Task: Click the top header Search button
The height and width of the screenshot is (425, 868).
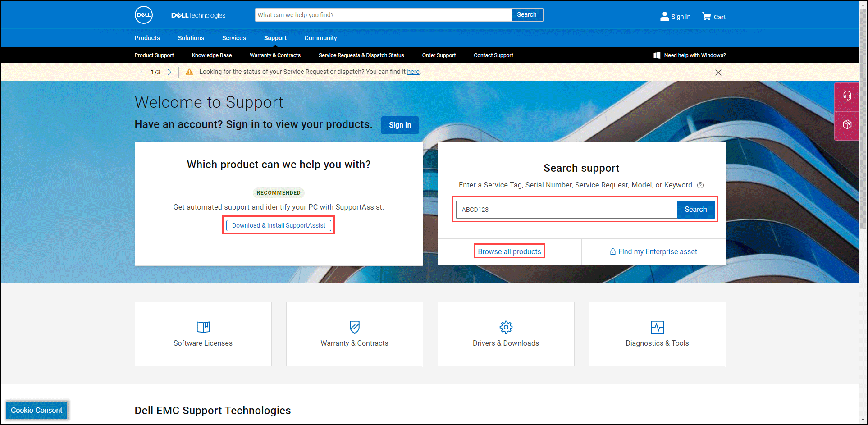Action: [x=527, y=15]
